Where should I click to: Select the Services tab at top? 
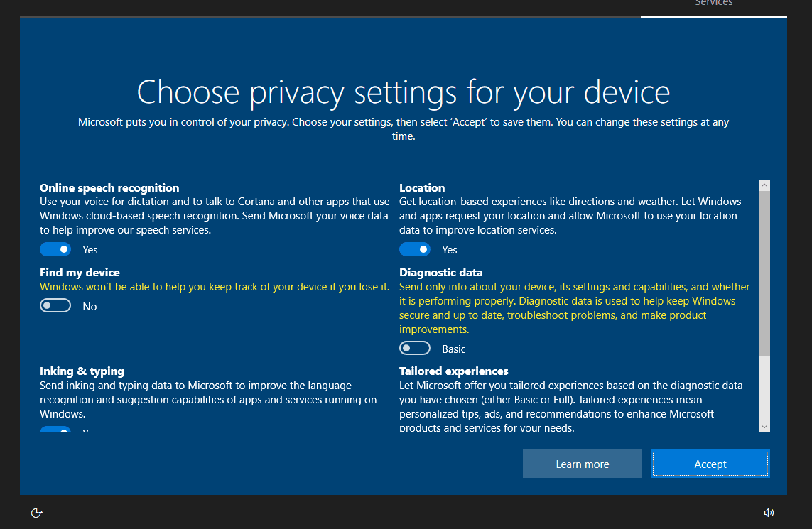(x=713, y=4)
